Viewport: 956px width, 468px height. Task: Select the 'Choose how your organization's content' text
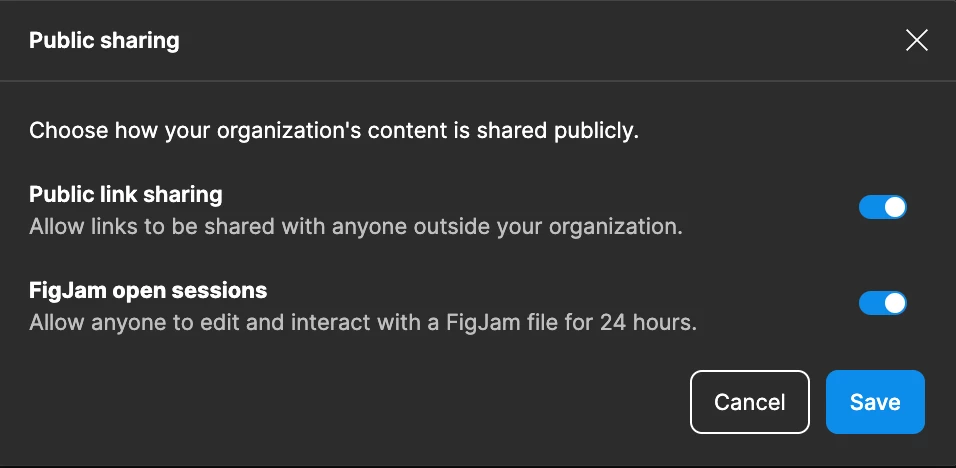[x=334, y=131]
